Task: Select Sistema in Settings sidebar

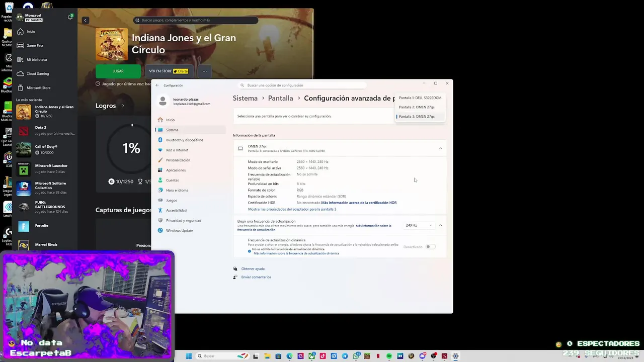Action: coord(191,130)
